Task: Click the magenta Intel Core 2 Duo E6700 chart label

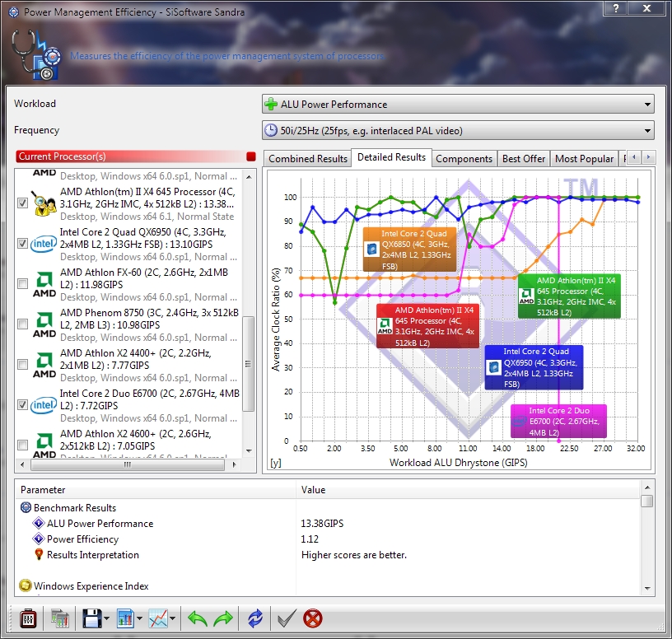Action: (558, 421)
